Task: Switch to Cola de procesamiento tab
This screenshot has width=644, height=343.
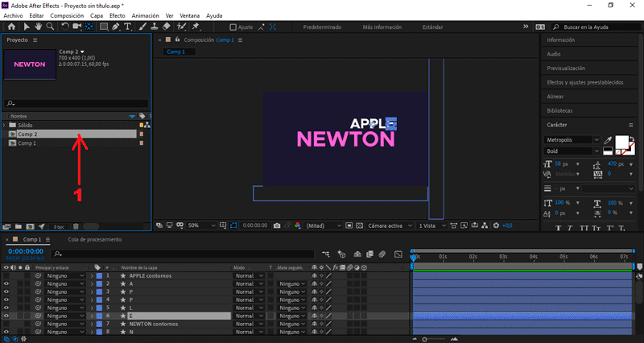Action: 94,239
